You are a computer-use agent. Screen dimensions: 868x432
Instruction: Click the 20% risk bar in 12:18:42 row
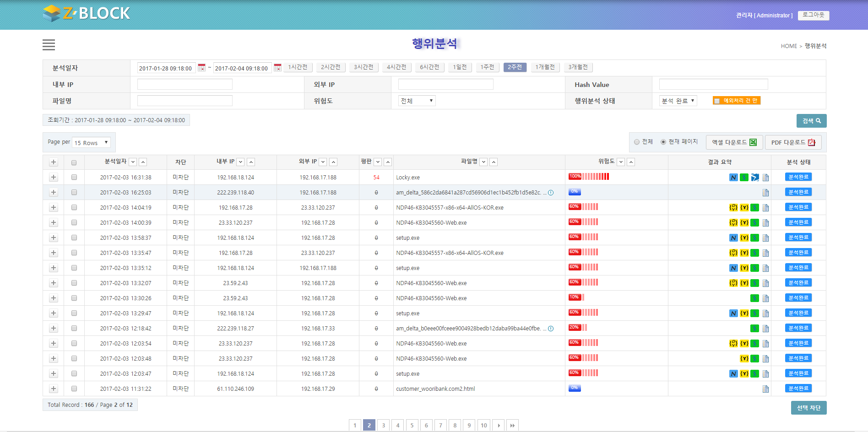coord(578,328)
